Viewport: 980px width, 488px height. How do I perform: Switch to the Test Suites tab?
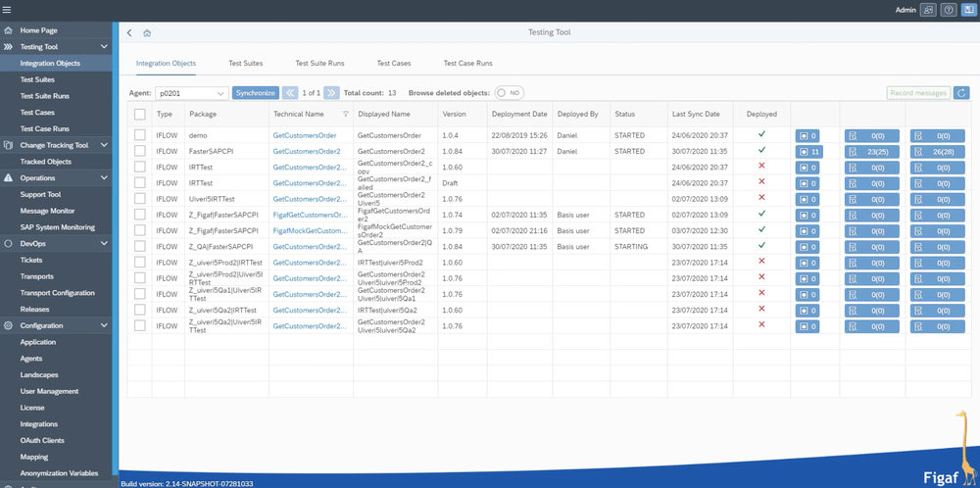246,63
